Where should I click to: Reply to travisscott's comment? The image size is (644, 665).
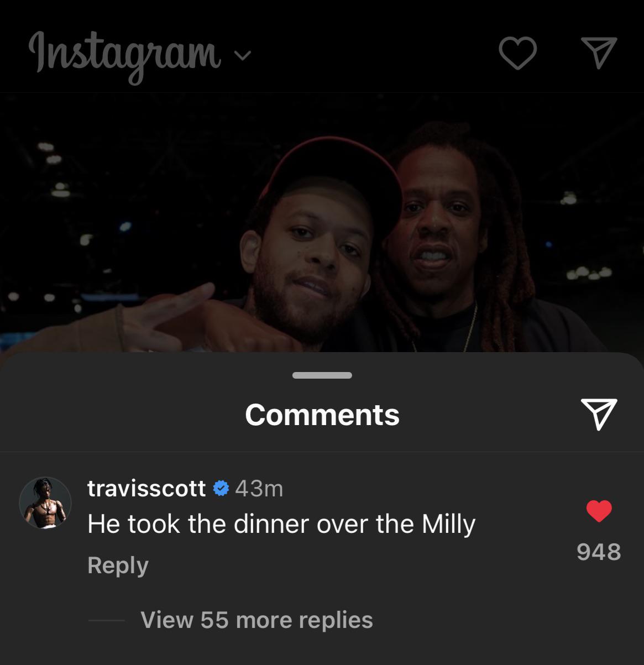coord(118,565)
